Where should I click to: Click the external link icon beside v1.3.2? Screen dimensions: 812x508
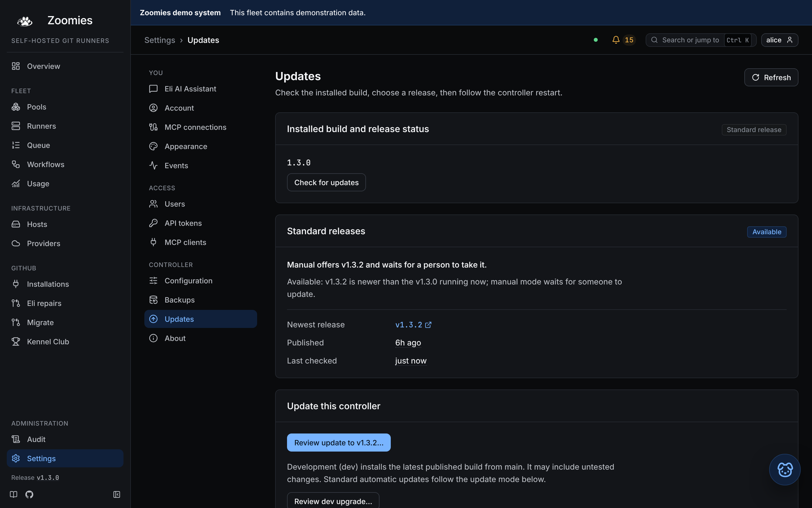(428, 325)
